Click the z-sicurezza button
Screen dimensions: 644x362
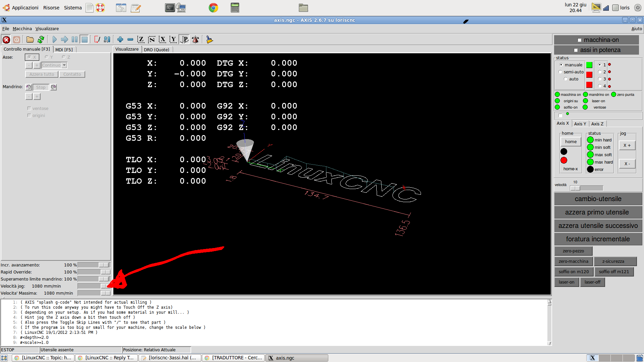point(615,261)
